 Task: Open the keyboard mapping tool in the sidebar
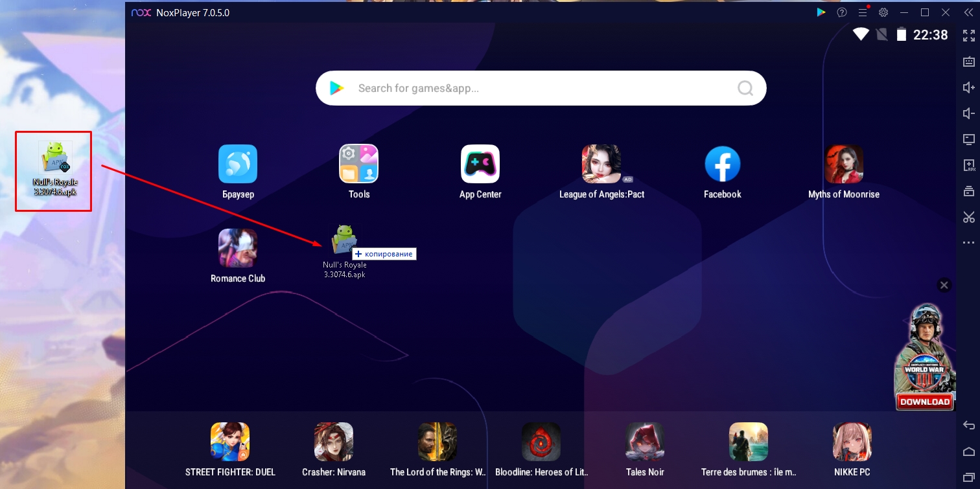pos(968,62)
